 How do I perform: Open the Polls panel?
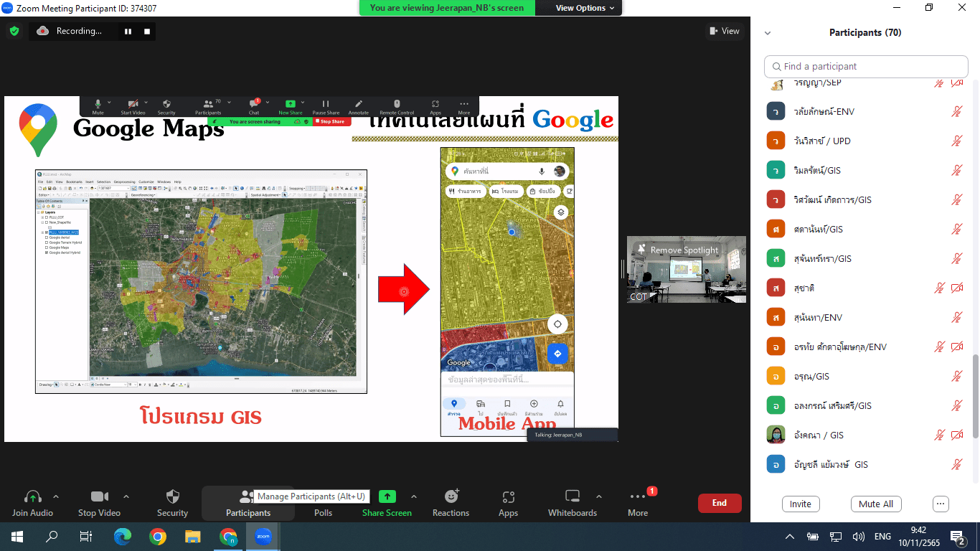click(x=323, y=512)
